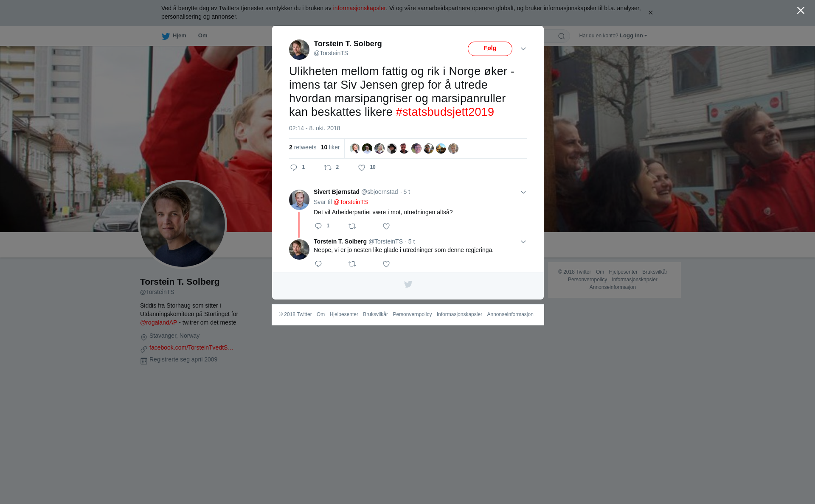Viewport: 815px width, 504px height.
Task: Open the Om menu item in top bar
Action: [x=202, y=36]
